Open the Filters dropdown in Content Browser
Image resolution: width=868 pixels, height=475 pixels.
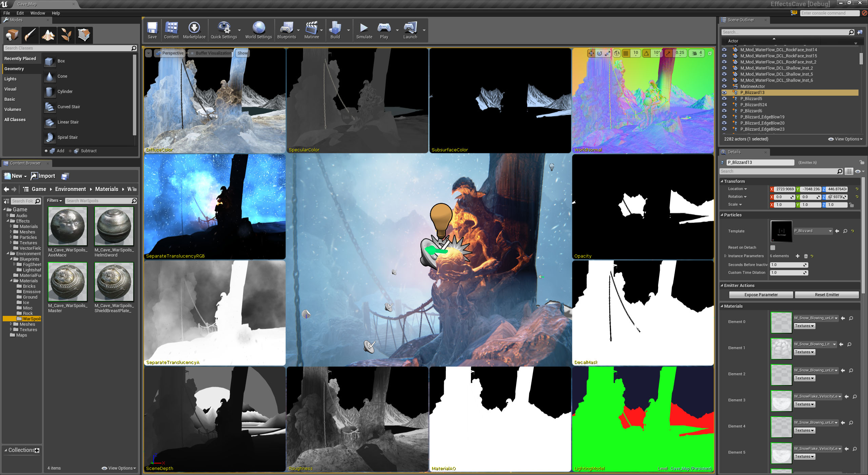[x=54, y=201]
